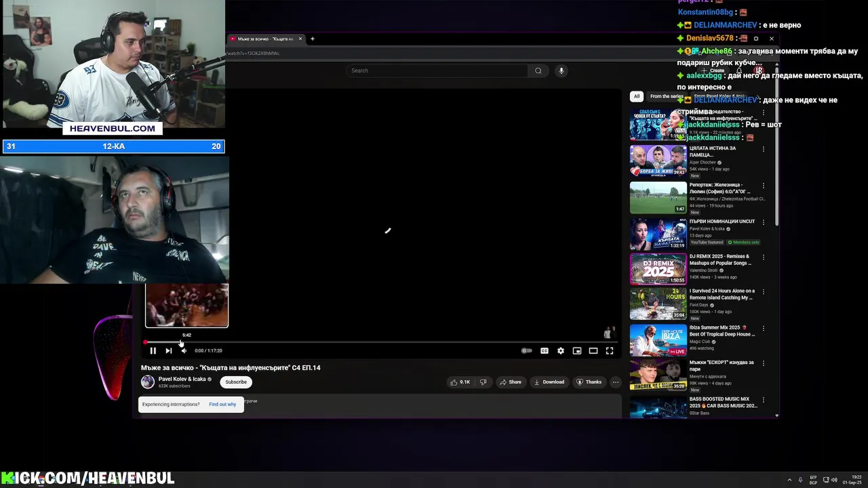The image size is (868, 488).
Task: Switch to theater mode
Action: [x=593, y=350]
